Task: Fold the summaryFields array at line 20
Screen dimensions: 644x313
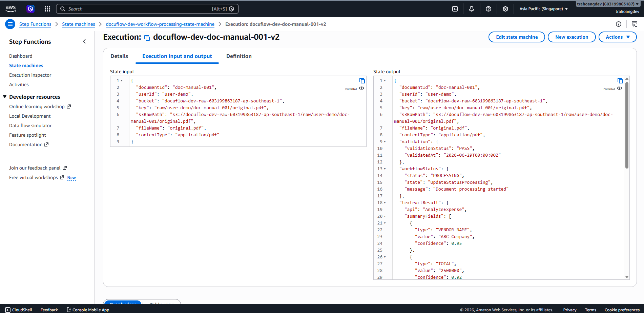Action: pyautogui.click(x=385, y=216)
